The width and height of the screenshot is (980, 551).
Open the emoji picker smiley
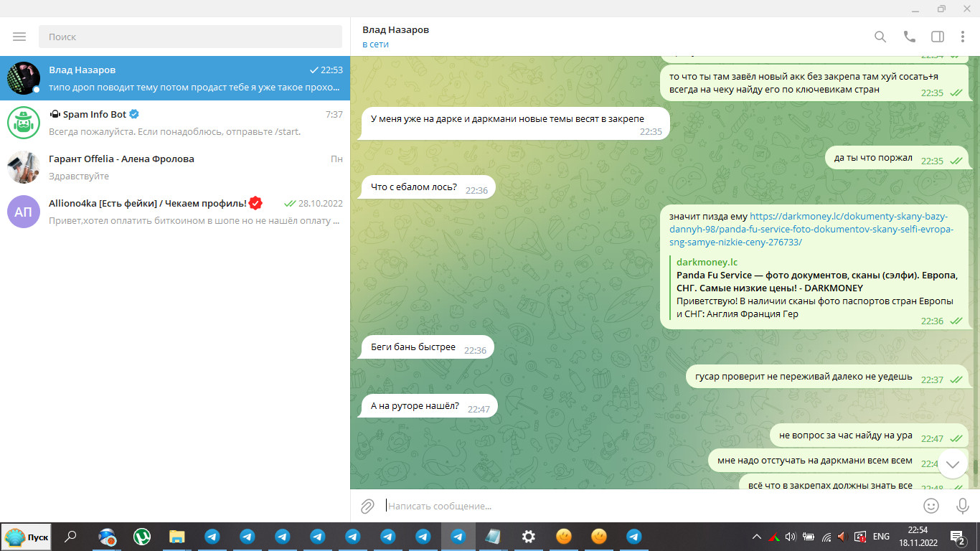[x=931, y=506]
